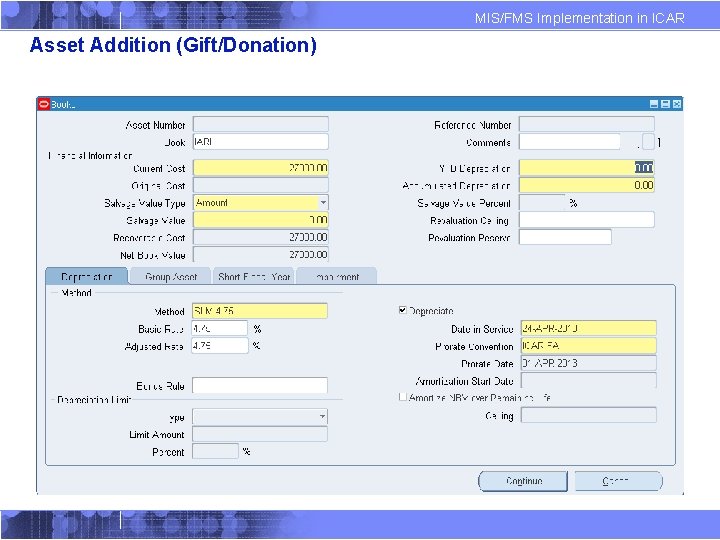Click the Amortization Start Date field
This screenshot has height=540, width=720.
click(589, 380)
